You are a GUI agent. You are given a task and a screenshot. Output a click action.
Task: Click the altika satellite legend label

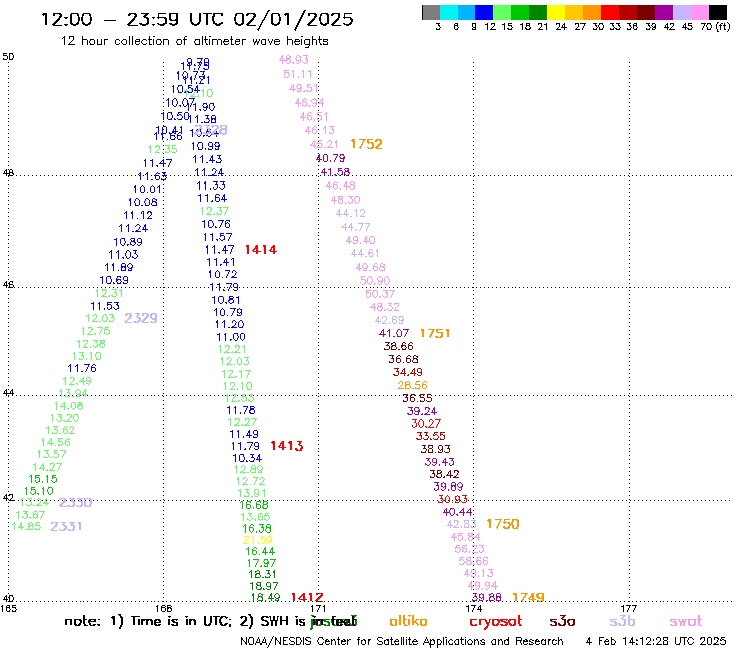click(408, 621)
